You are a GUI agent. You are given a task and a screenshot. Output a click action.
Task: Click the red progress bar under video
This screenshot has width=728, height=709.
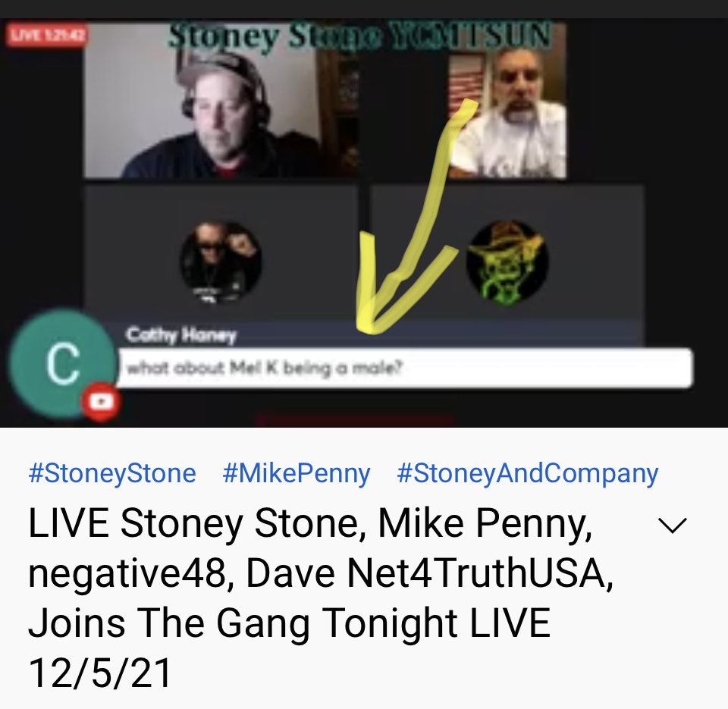[x=354, y=421]
